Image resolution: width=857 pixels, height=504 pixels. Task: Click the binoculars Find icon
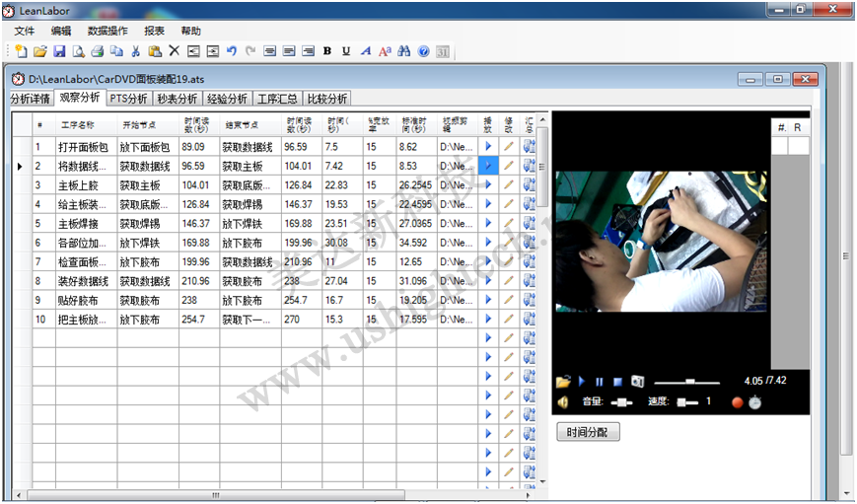point(403,51)
